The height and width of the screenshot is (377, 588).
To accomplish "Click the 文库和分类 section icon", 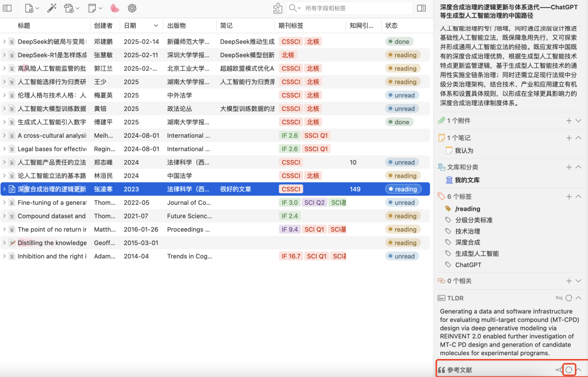I will pyautogui.click(x=442, y=167).
